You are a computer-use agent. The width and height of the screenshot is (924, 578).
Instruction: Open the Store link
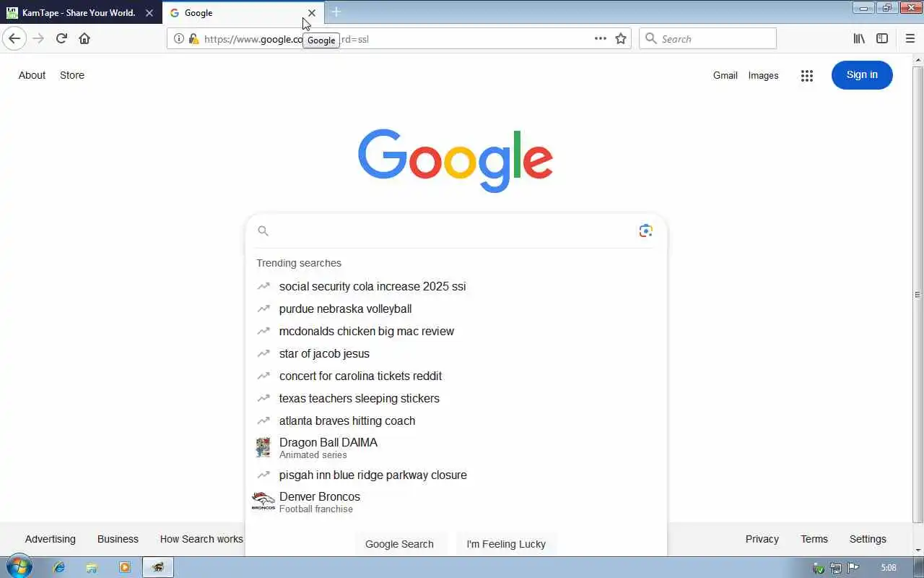[72, 75]
